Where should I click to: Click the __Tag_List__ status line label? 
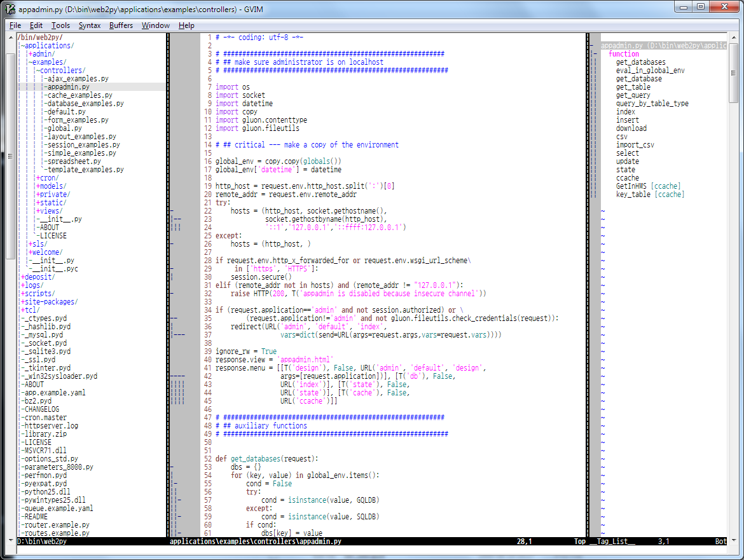tap(612, 541)
